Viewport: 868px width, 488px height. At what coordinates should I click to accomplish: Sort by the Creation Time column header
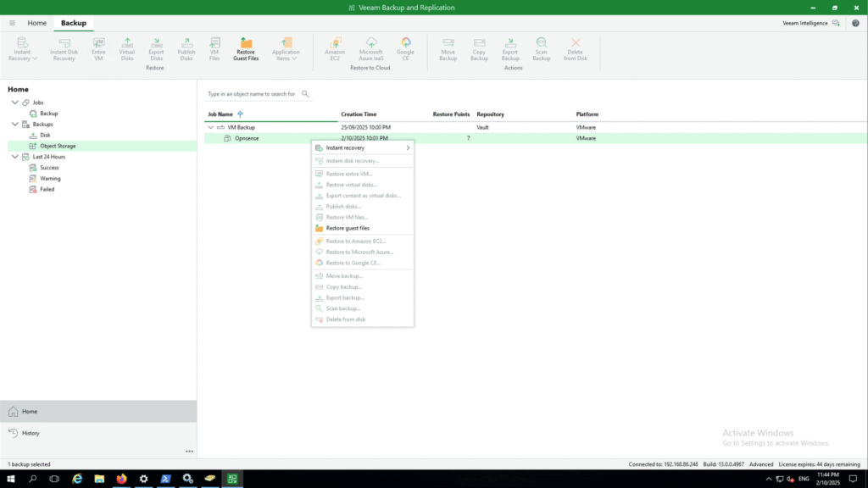[359, 114]
